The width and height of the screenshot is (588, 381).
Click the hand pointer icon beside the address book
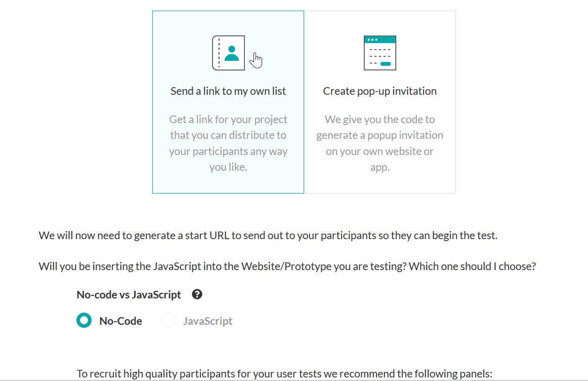[x=256, y=60]
